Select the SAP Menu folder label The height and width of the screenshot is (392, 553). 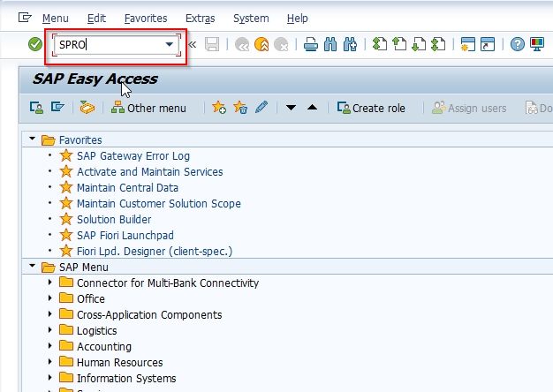(x=84, y=268)
